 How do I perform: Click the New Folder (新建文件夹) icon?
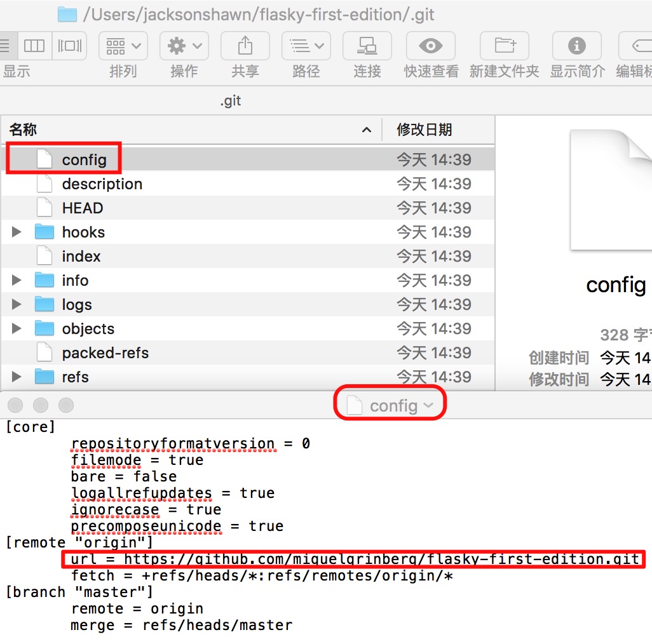[504, 46]
